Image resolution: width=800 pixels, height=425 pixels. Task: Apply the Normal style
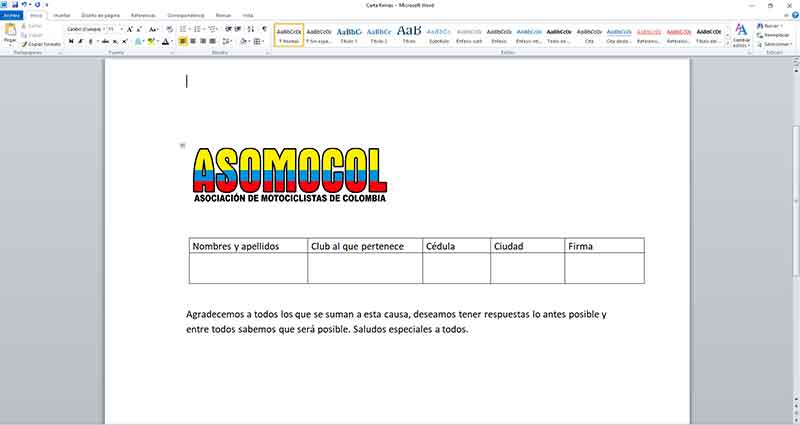[289, 35]
